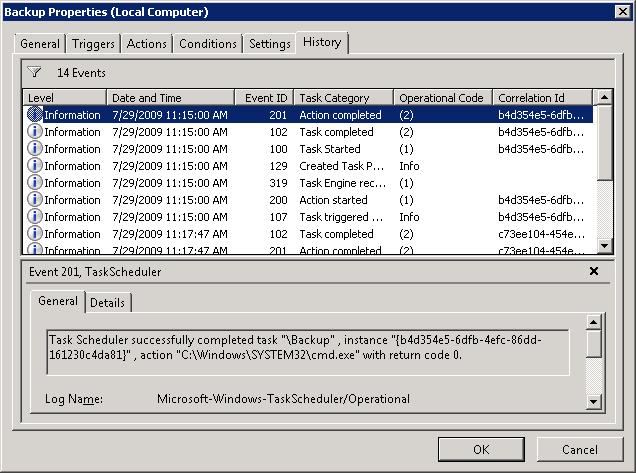The width and height of the screenshot is (636, 473).
Task: Close the Backup Properties dialog window
Action: pyautogui.click(x=620, y=11)
